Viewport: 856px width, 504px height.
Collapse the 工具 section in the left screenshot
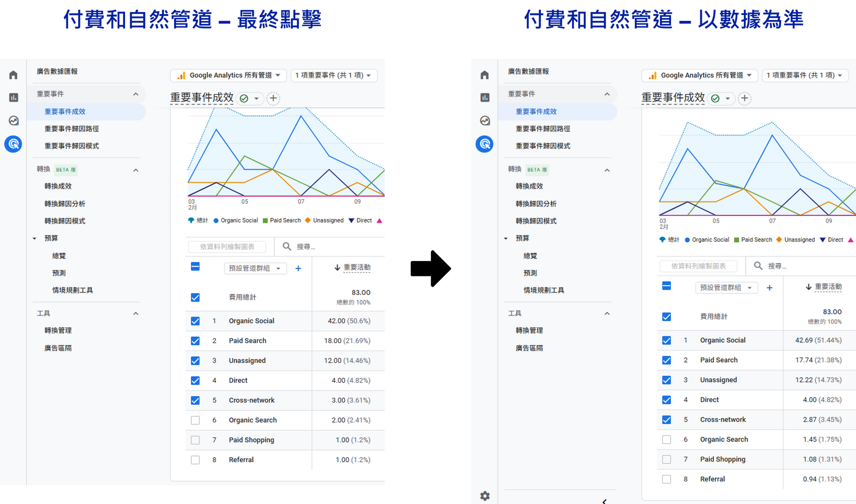tap(136, 313)
